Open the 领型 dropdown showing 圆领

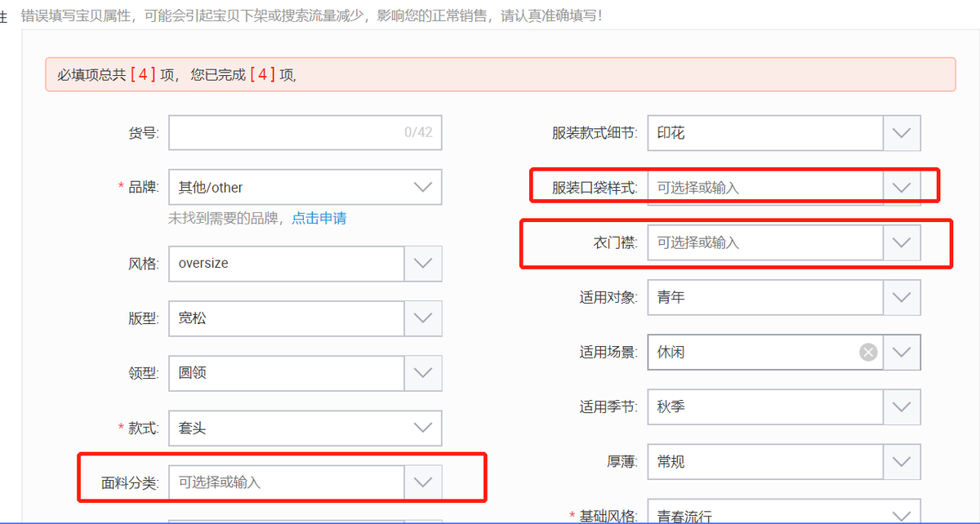[423, 373]
